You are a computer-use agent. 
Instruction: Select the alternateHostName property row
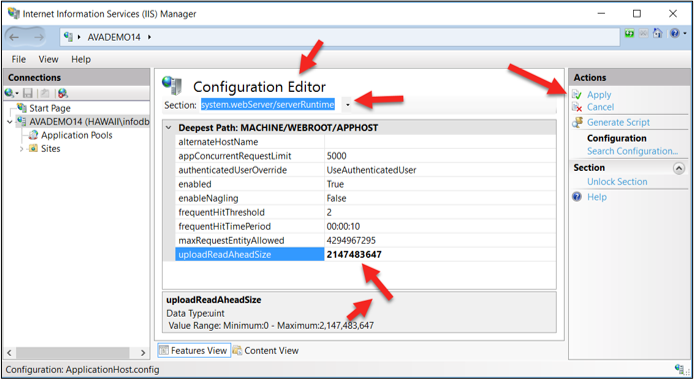[x=365, y=142]
